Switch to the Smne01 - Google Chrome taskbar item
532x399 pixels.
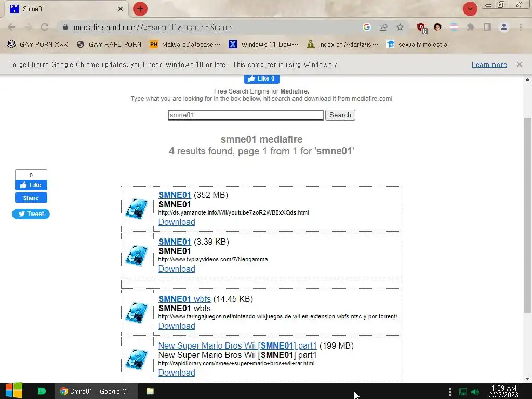pos(96,391)
